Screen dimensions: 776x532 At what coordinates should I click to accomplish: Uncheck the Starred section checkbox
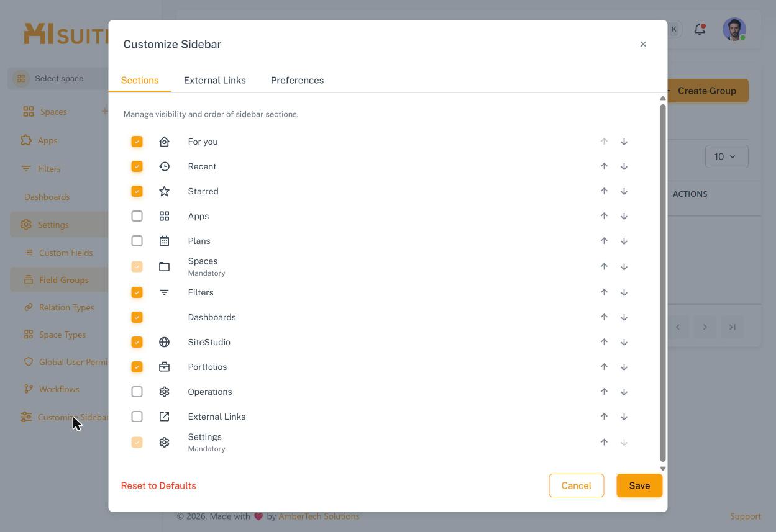(x=137, y=191)
